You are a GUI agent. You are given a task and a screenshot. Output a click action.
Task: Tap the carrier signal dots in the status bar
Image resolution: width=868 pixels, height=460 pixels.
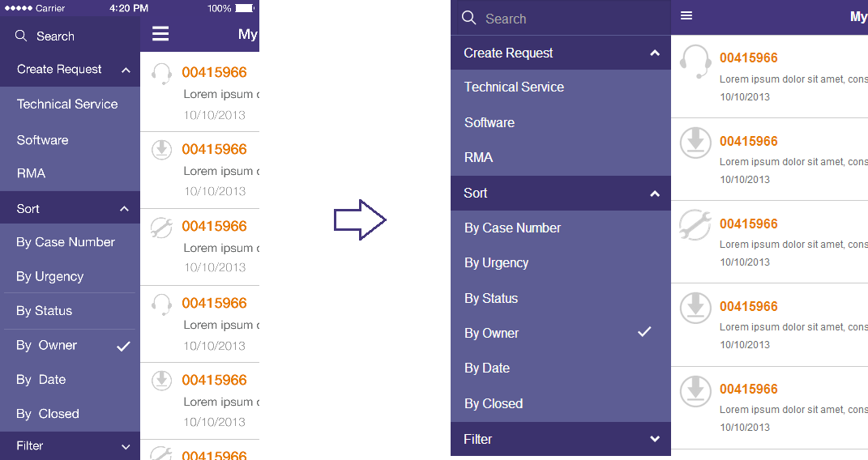(x=18, y=8)
